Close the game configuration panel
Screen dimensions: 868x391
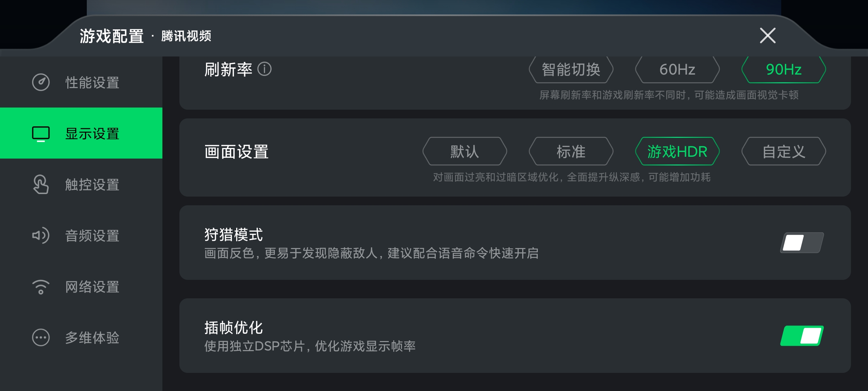point(767,35)
